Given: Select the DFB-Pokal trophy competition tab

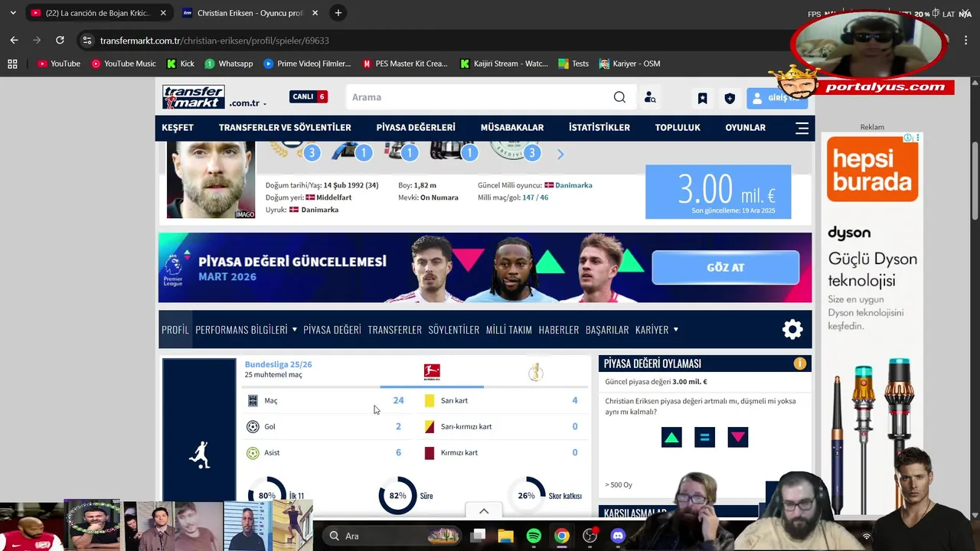Looking at the screenshot, I should pos(536,373).
